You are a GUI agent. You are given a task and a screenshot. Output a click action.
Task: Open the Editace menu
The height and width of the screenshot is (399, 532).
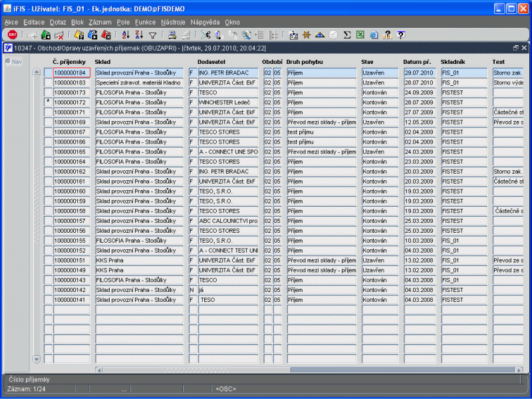[x=34, y=23]
